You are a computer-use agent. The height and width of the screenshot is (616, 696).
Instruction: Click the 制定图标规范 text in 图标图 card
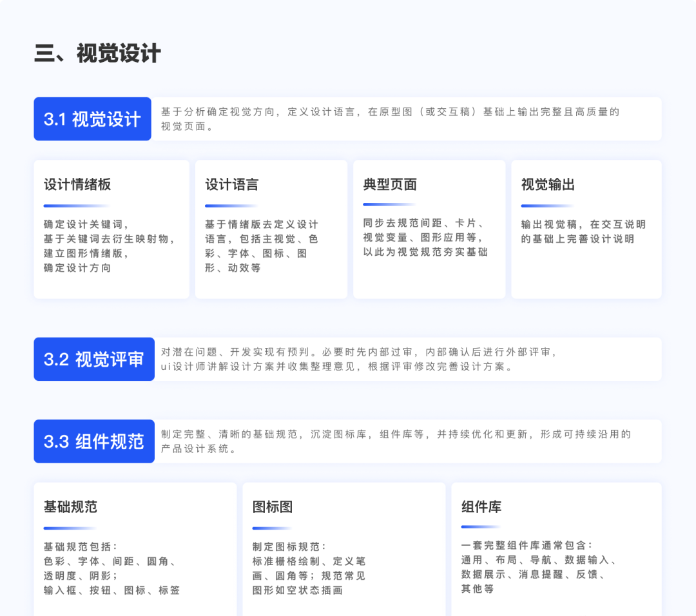pos(289,546)
